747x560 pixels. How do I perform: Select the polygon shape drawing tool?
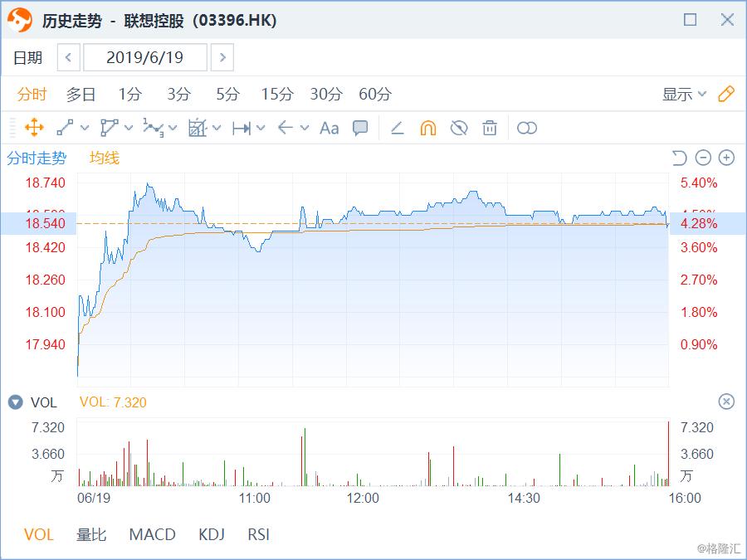tap(109, 128)
